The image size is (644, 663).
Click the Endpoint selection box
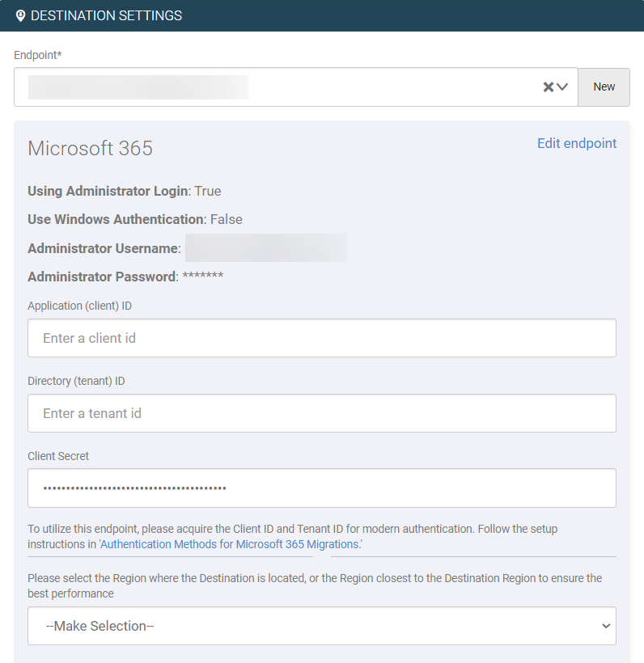click(x=275, y=87)
